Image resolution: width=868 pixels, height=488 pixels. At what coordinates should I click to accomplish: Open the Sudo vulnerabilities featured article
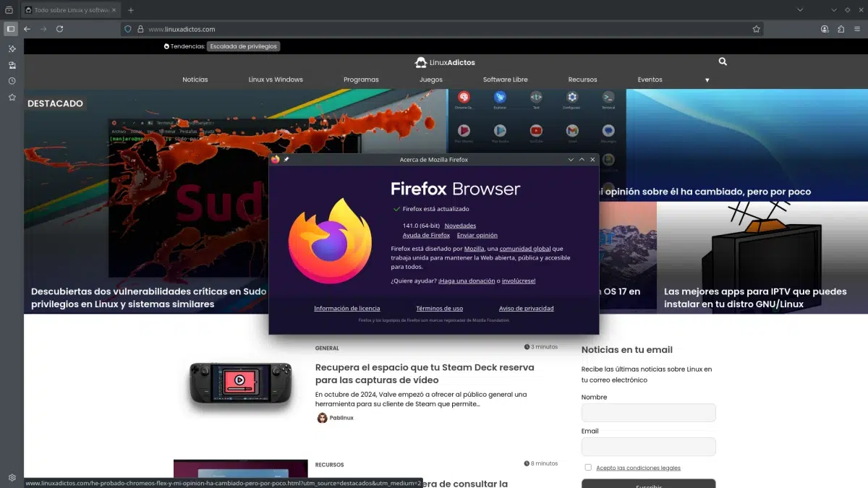(149, 298)
